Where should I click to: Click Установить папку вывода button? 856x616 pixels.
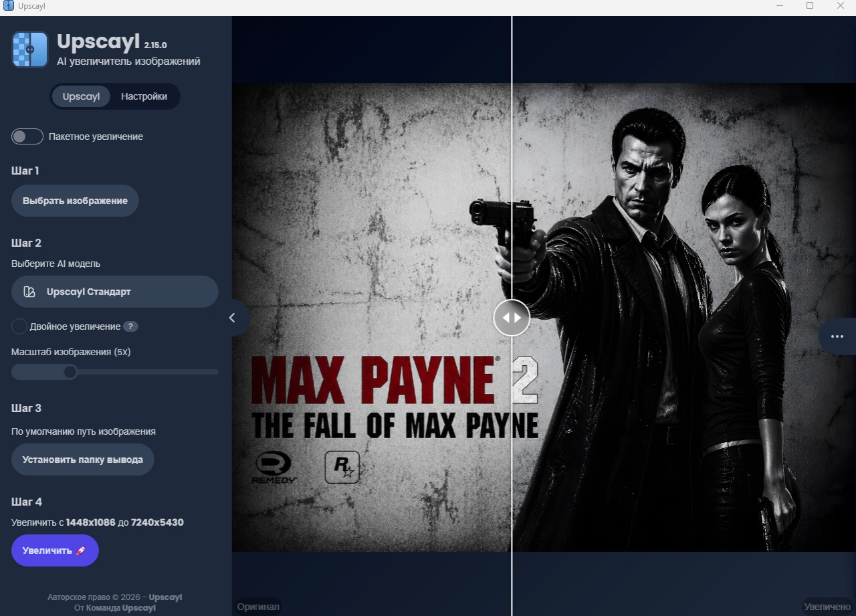tap(83, 459)
